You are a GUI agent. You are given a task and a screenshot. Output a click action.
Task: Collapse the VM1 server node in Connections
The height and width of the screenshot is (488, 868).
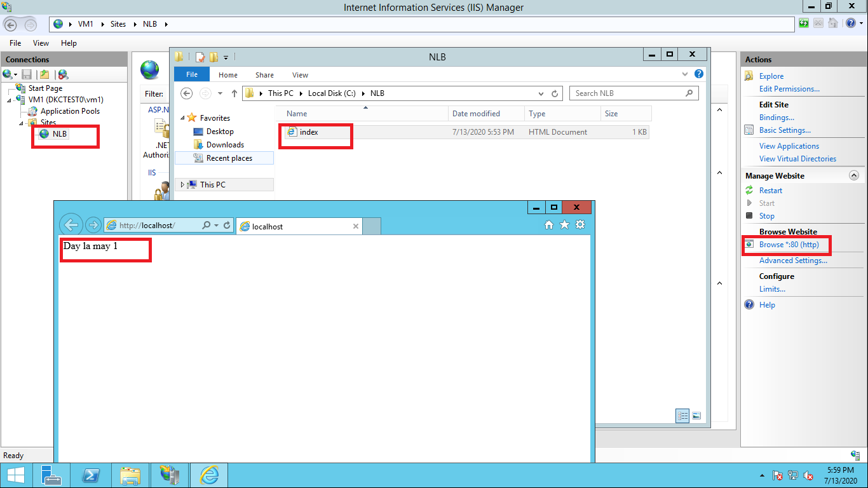10,100
